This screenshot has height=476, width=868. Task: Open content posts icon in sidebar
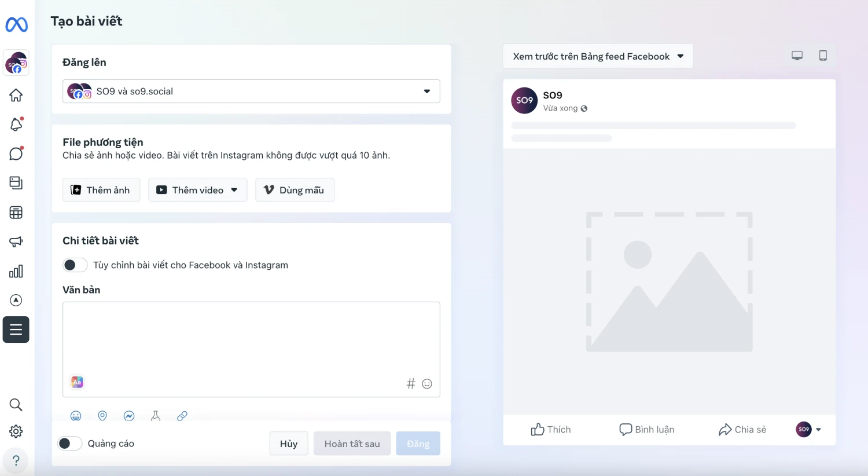pos(16,183)
